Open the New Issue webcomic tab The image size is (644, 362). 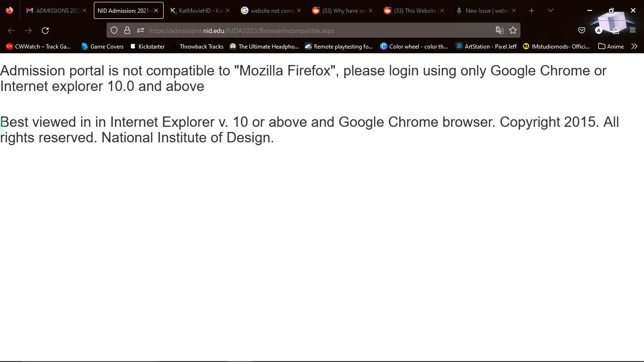pyautogui.click(x=482, y=10)
